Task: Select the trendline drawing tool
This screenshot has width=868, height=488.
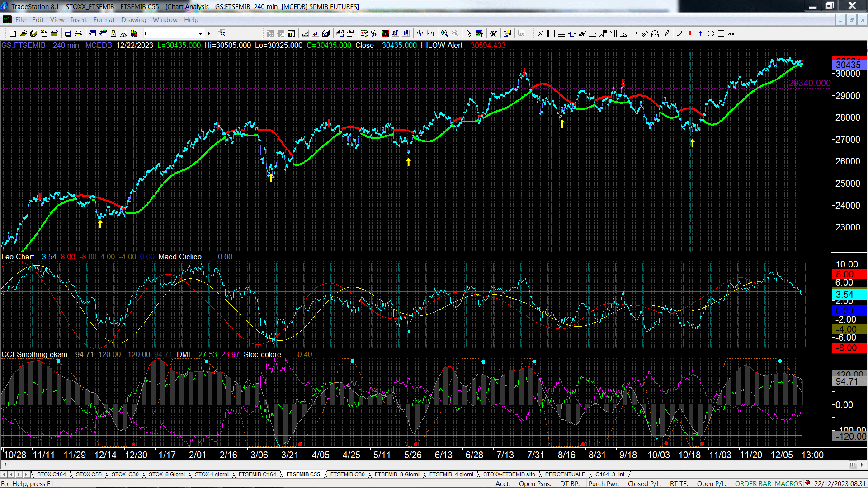Action: click(x=541, y=33)
